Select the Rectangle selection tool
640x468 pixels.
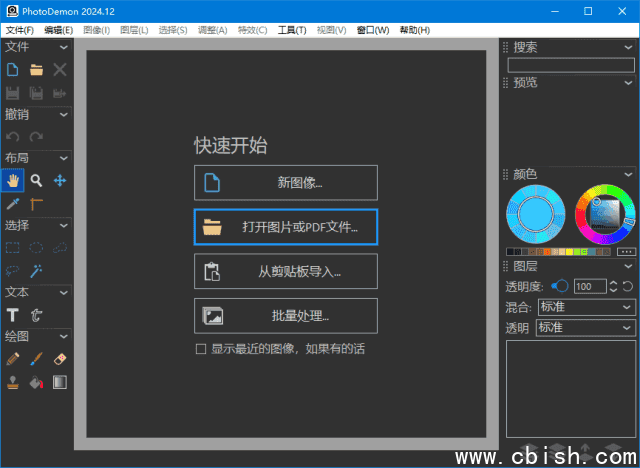point(13,248)
